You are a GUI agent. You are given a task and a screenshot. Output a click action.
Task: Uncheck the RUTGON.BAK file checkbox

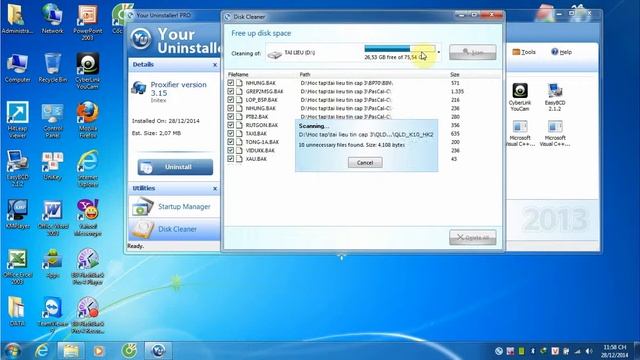tap(231, 125)
